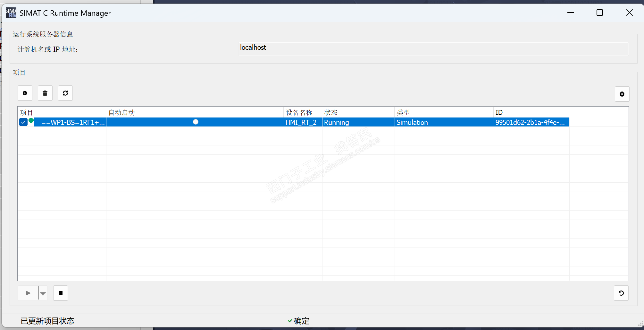Viewport: 644px width, 330px height.
Task: Click the 自动启动 column header
Action: click(x=195, y=112)
